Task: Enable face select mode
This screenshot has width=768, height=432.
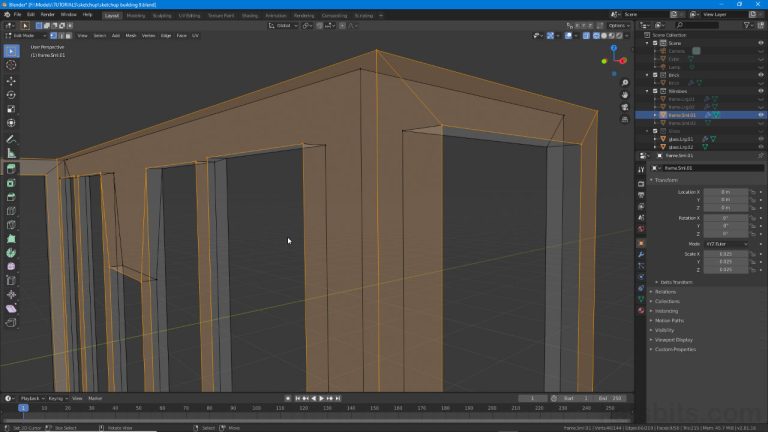Action: (x=69, y=36)
